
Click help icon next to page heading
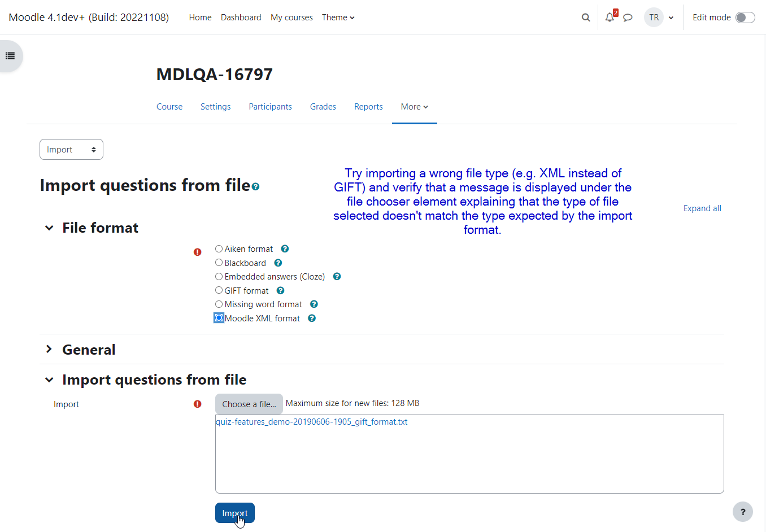tap(255, 186)
